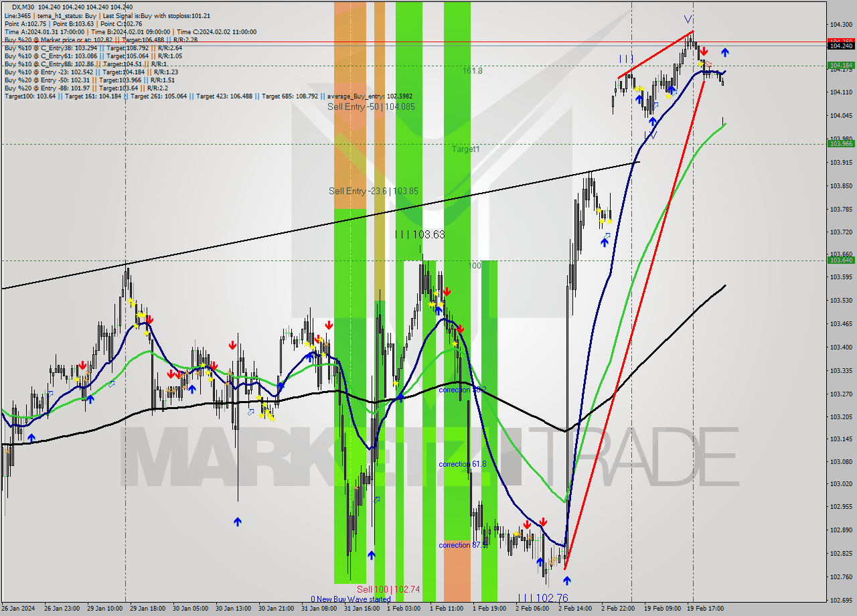Click the 'correction 87.5' label
The height and width of the screenshot is (616, 857).
[x=463, y=545]
